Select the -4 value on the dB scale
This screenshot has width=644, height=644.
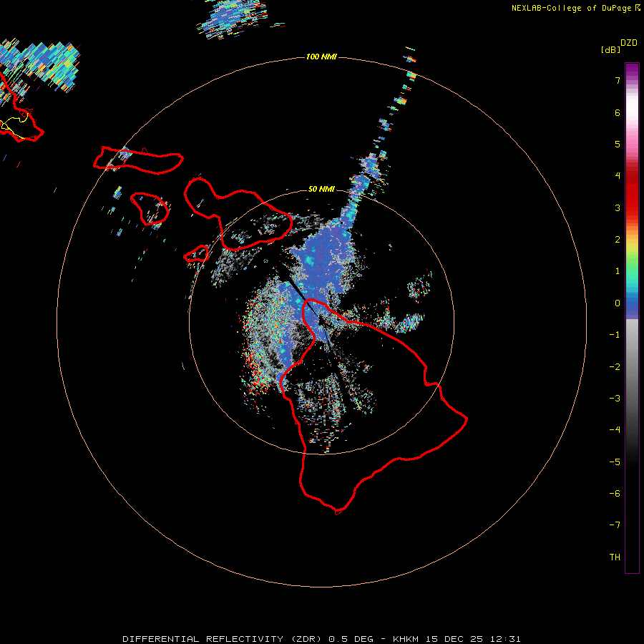coord(615,430)
